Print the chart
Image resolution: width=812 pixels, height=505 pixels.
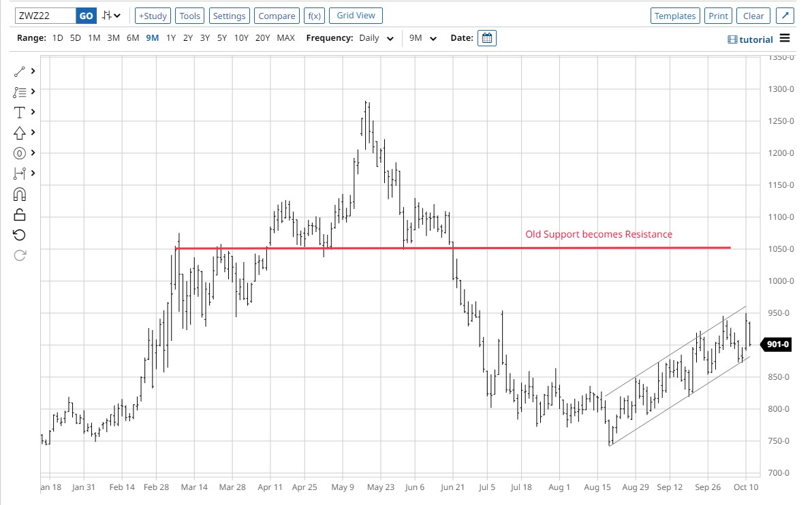pyautogui.click(x=718, y=16)
